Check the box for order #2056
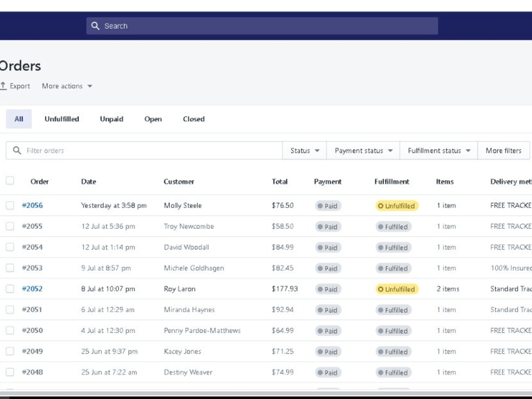 click(x=10, y=205)
